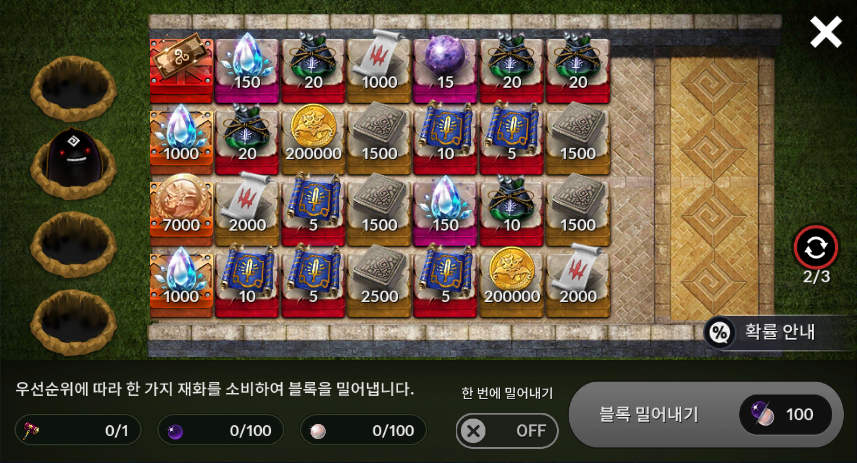Click the purple orb block labeled 15

click(x=445, y=68)
